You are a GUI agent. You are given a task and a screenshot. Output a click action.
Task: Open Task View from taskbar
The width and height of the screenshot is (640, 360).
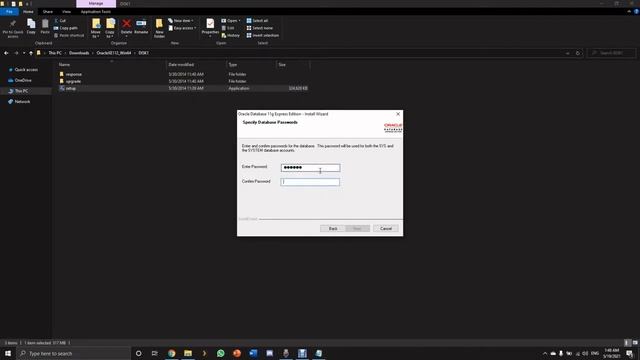click(155, 353)
